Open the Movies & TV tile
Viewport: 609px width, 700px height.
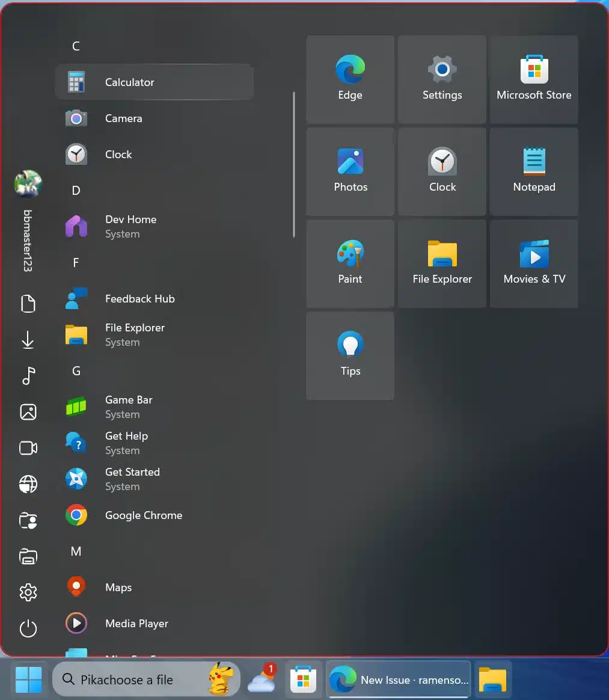pos(534,263)
